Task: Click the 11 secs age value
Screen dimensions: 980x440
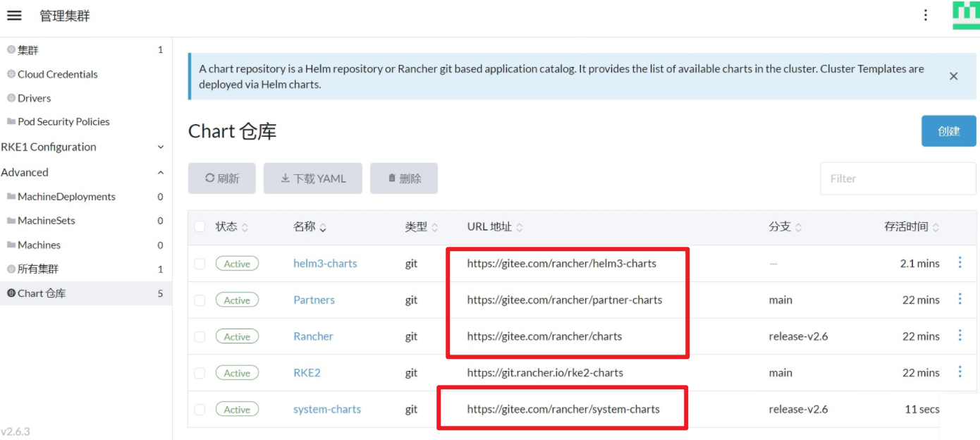Action: 922,409
